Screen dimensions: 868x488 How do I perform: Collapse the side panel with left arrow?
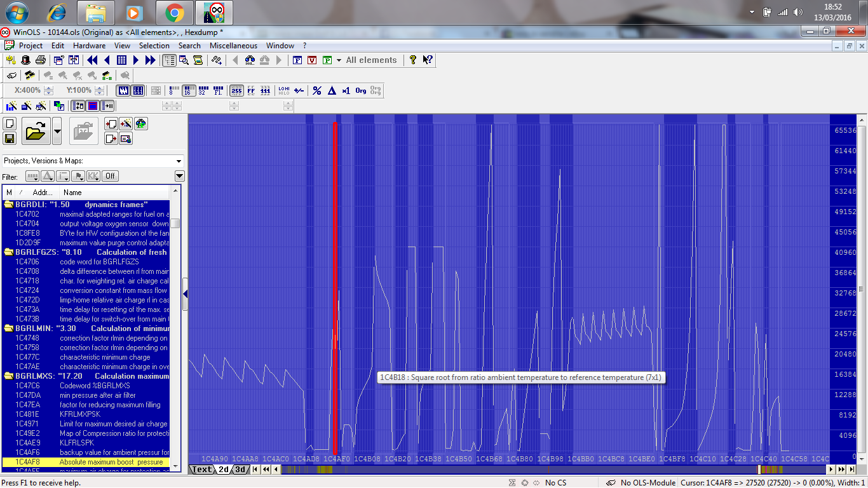point(185,294)
